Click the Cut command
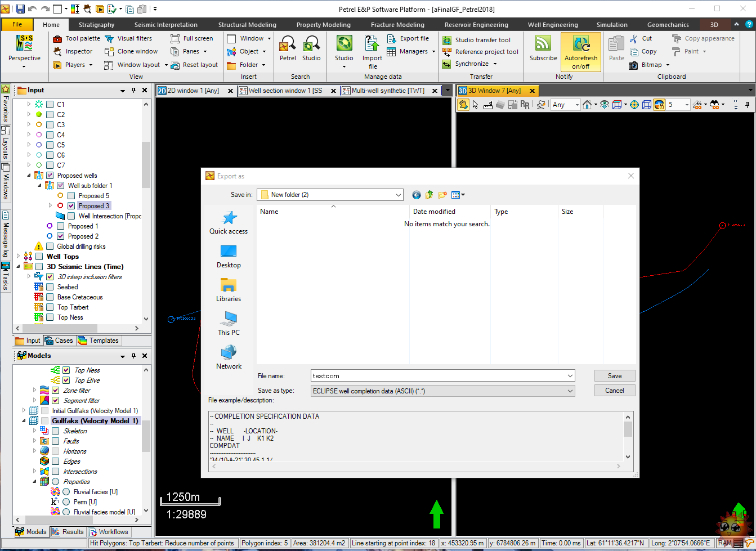The image size is (756, 551). click(x=640, y=38)
